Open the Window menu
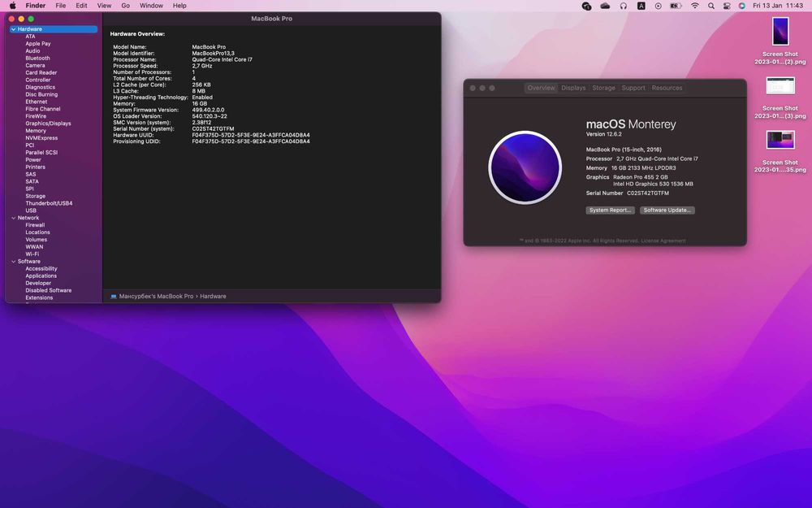Image resolution: width=812 pixels, height=508 pixels. coord(151,6)
